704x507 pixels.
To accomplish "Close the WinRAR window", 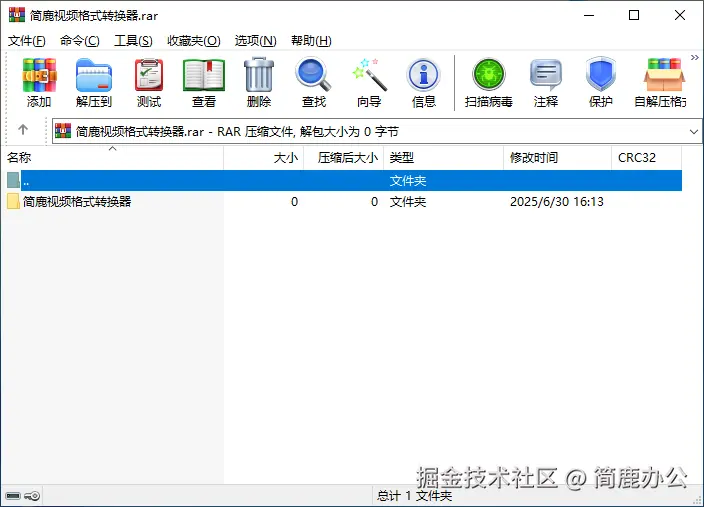I will (x=680, y=15).
